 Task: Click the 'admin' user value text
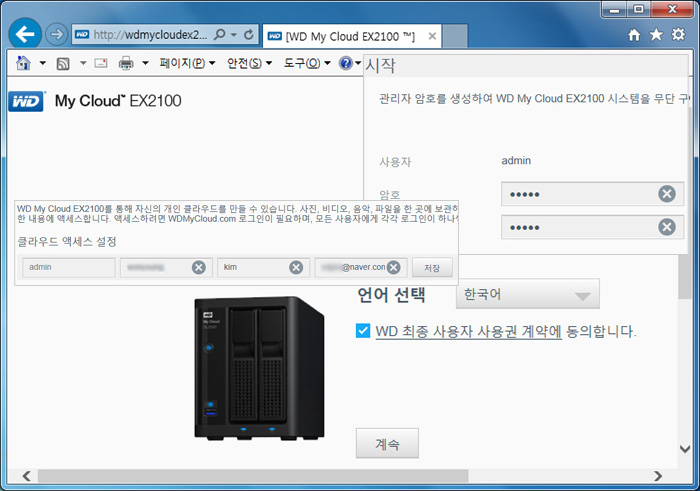pos(516,161)
